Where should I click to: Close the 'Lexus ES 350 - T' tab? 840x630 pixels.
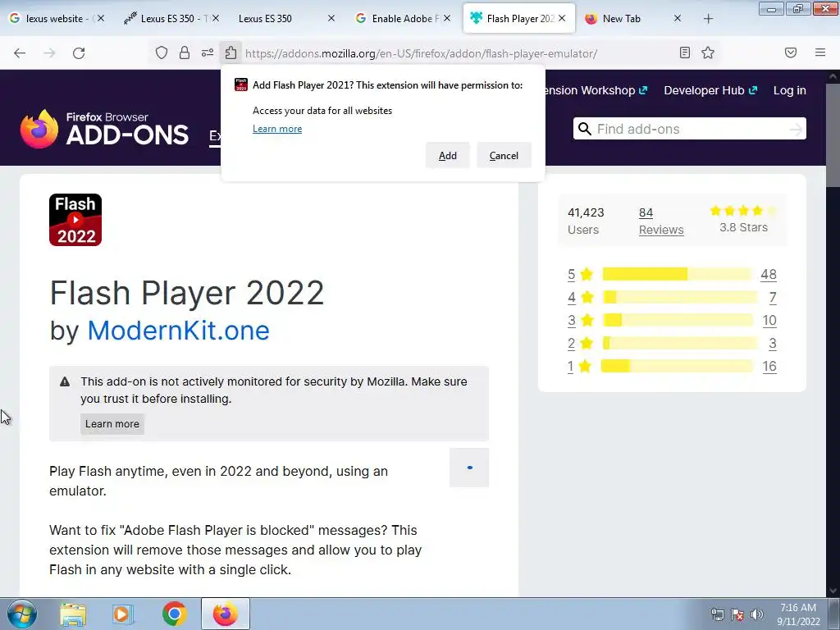tap(216, 18)
